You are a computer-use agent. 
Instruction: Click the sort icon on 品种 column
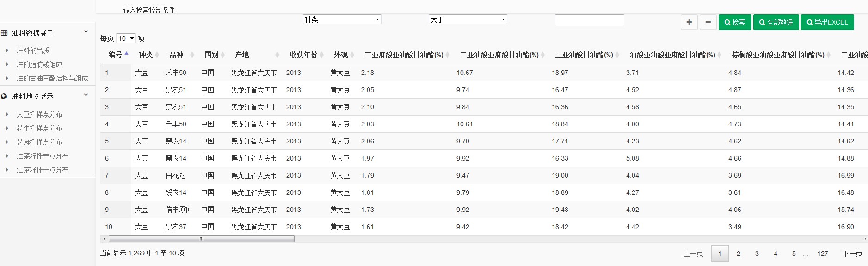(x=192, y=55)
